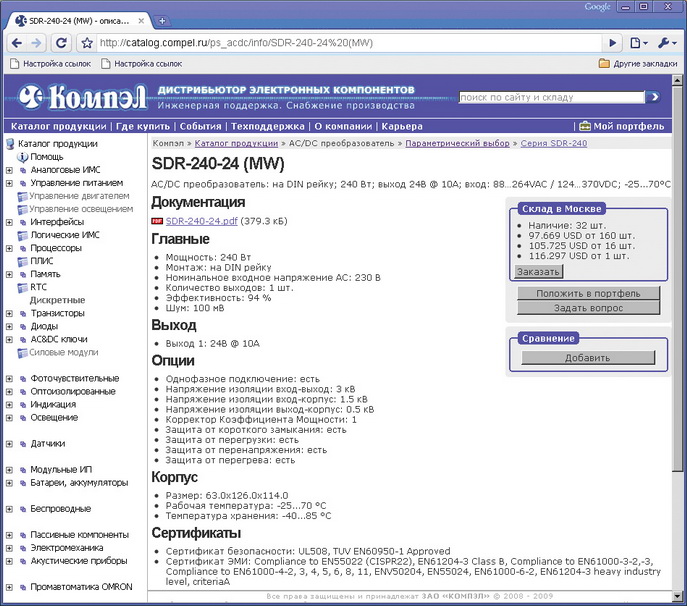Go back using the browser back arrow
687x606 pixels.
click(x=17, y=43)
